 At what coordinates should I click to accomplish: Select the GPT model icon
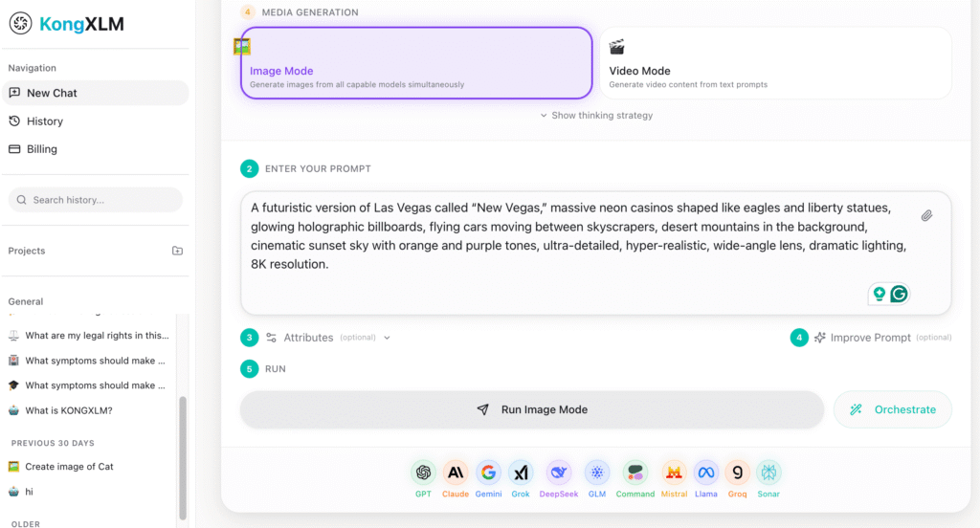[x=423, y=473]
